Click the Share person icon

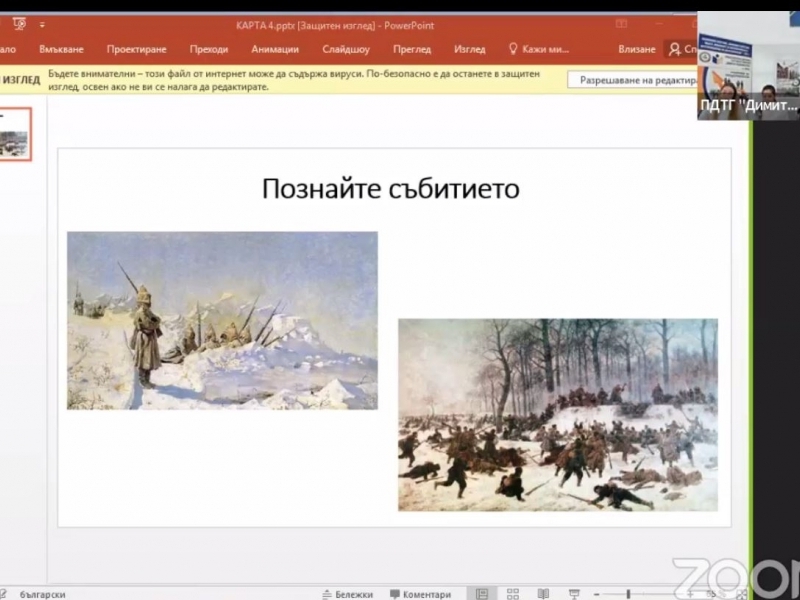[676, 49]
